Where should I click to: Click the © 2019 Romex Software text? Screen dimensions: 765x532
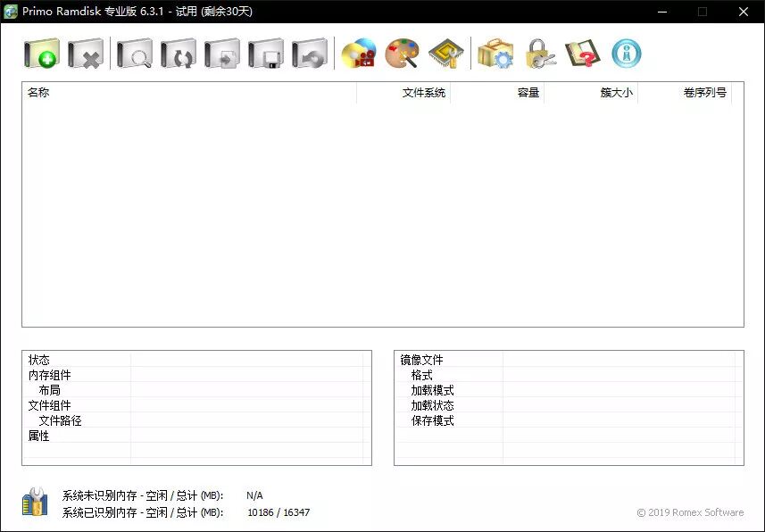[x=690, y=512]
